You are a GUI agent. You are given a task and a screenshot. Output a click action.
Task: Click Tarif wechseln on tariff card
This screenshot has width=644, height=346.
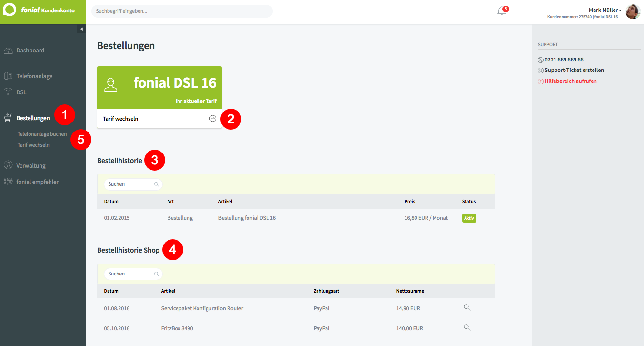point(120,119)
